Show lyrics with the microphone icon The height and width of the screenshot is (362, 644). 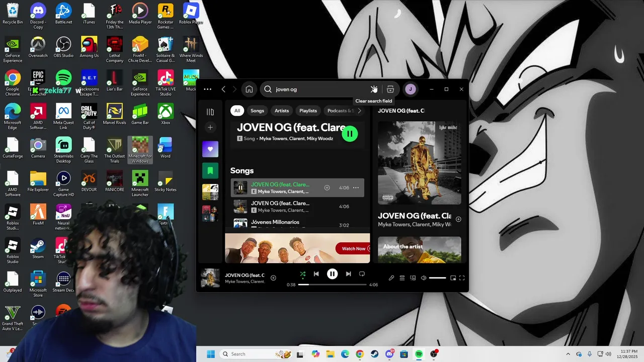pyautogui.click(x=391, y=278)
